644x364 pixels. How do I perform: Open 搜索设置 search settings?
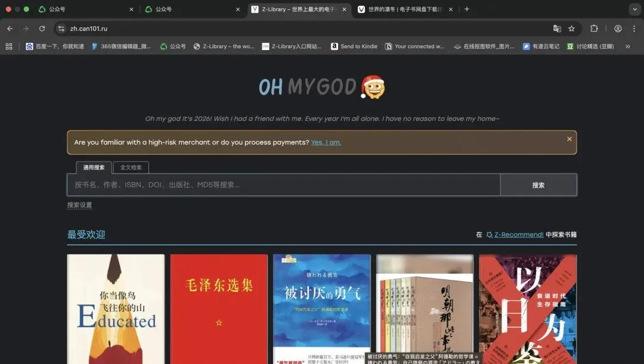pyautogui.click(x=80, y=205)
